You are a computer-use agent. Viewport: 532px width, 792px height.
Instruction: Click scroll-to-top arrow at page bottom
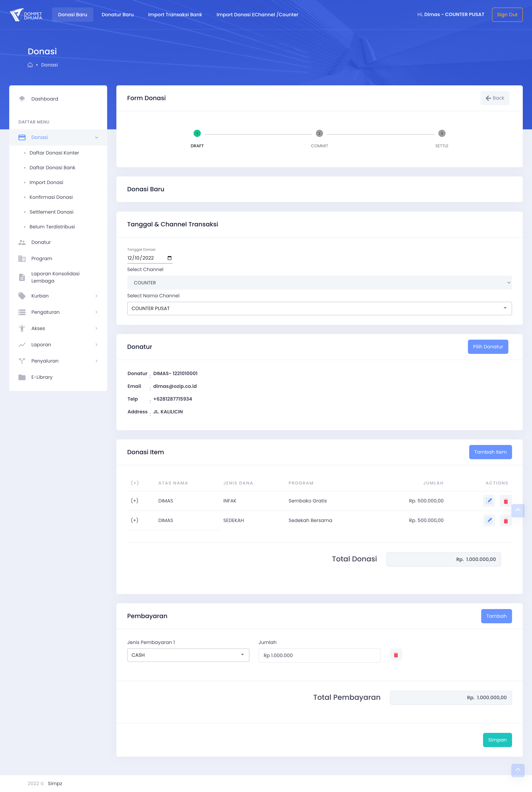point(517,770)
